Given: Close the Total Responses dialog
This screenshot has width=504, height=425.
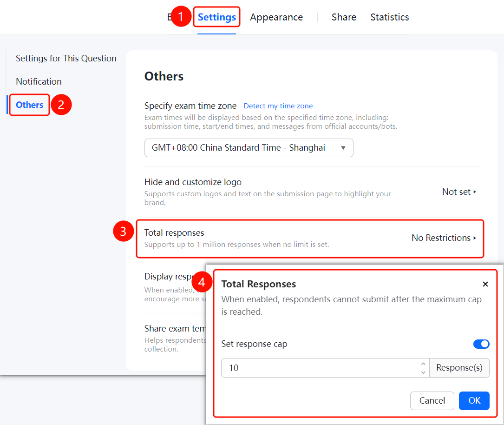Looking at the screenshot, I should (485, 284).
